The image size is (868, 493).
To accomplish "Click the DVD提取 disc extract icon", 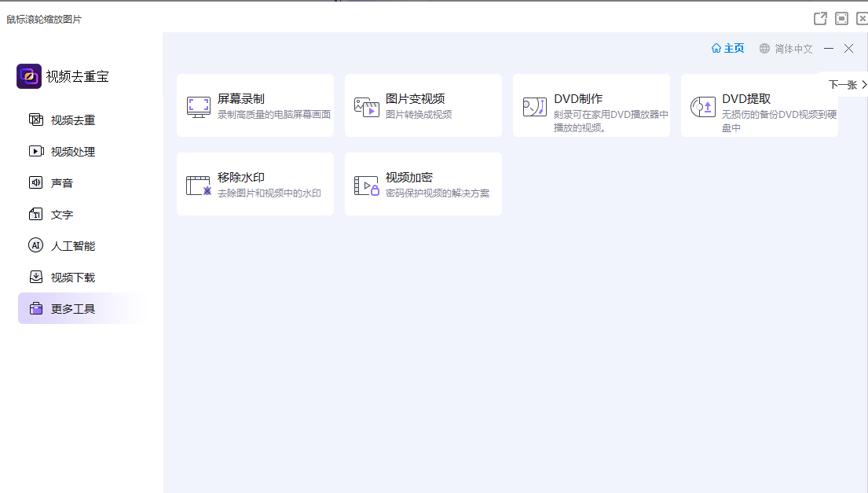I will pyautogui.click(x=702, y=106).
